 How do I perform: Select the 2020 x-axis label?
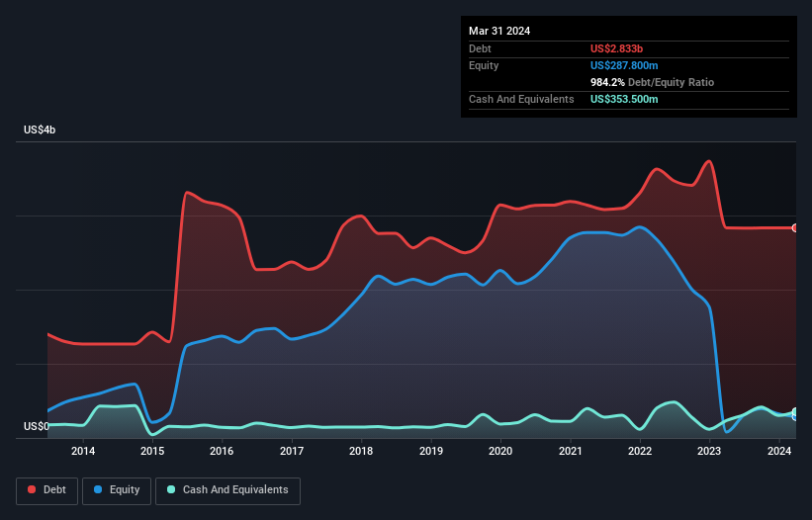(500, 451)
